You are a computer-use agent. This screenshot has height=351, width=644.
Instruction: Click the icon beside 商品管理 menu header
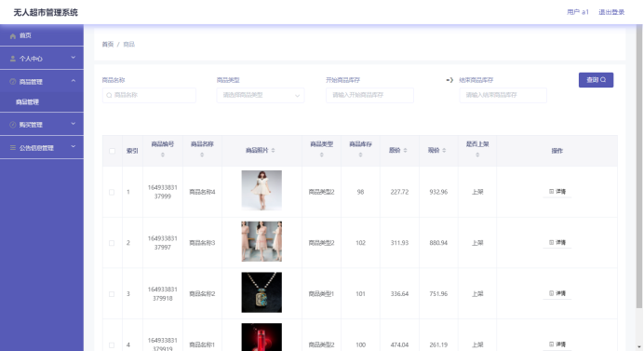[x=13, y=82]
